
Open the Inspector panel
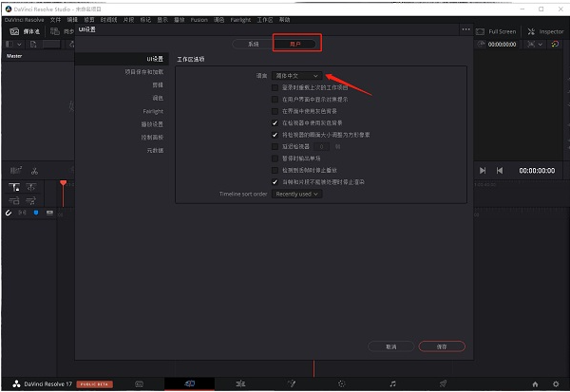point(545,32)
